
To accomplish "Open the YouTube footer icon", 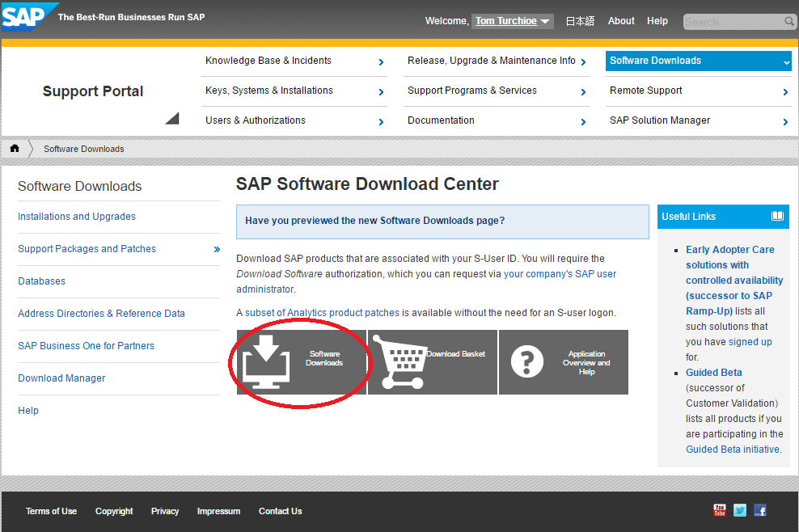I will click(x=720, y=510).
